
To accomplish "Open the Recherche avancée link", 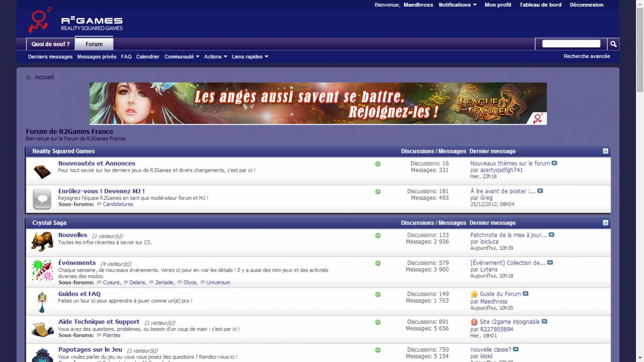I will tap(586, 56).
